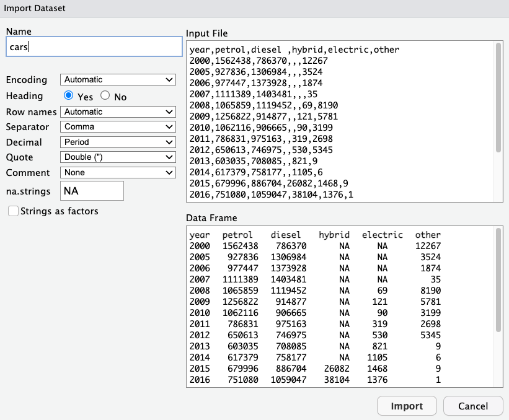Click the Name text field containing cars

[x=93, y=47]
